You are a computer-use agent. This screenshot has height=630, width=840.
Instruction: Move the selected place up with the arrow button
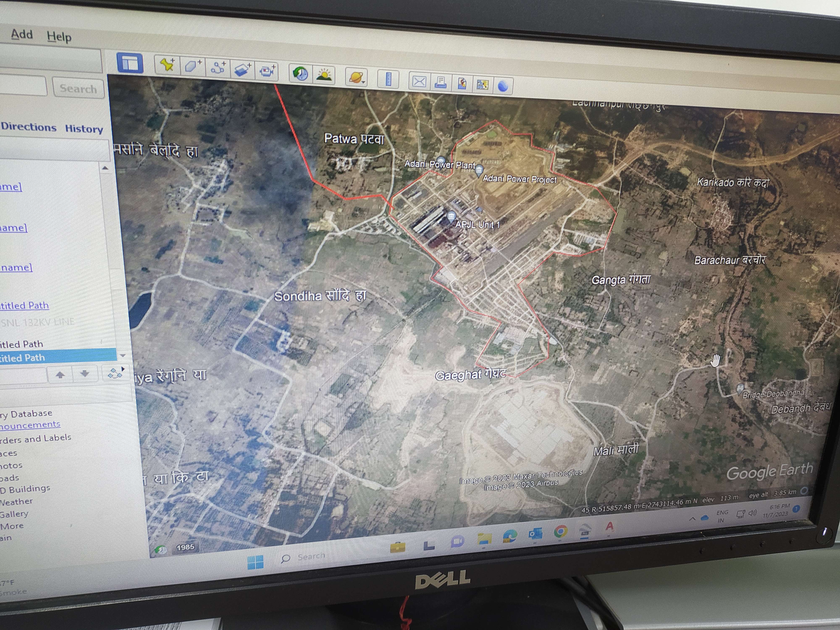(x=60, y=375)
